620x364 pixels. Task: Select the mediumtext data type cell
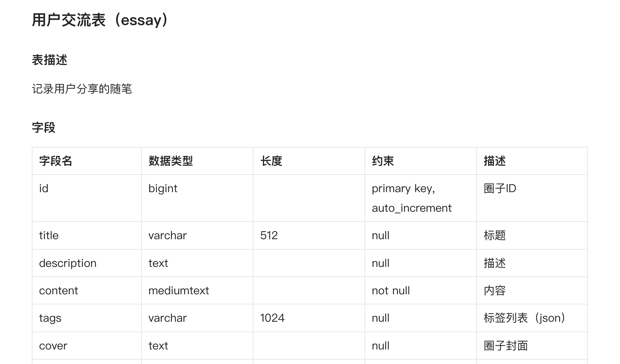(x=179, y=291)
